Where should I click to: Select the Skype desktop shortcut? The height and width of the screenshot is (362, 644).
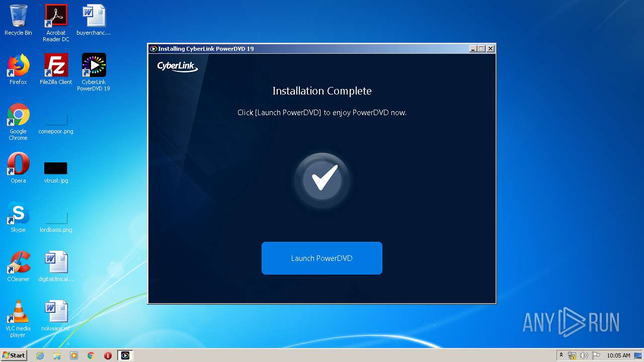(18, 217)
